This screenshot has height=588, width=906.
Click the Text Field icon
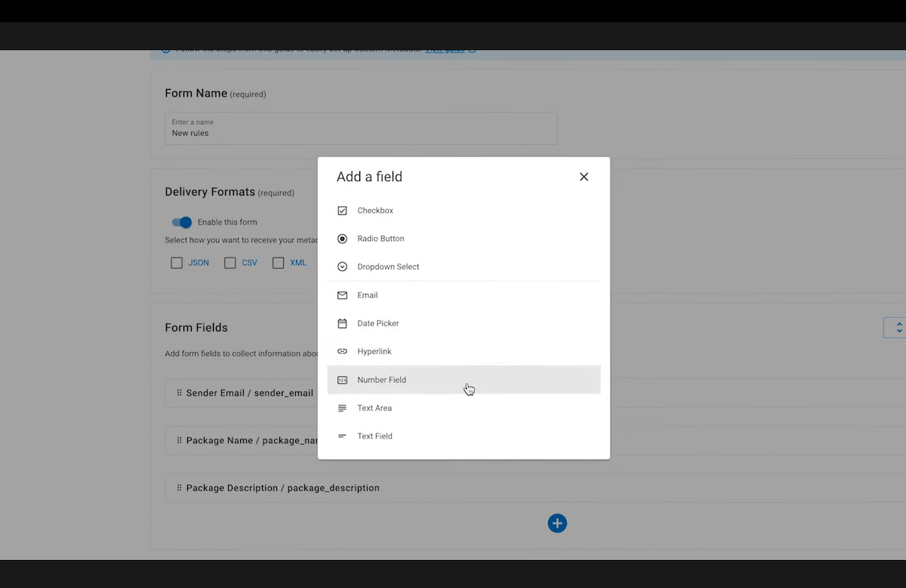tap(342, 436)
